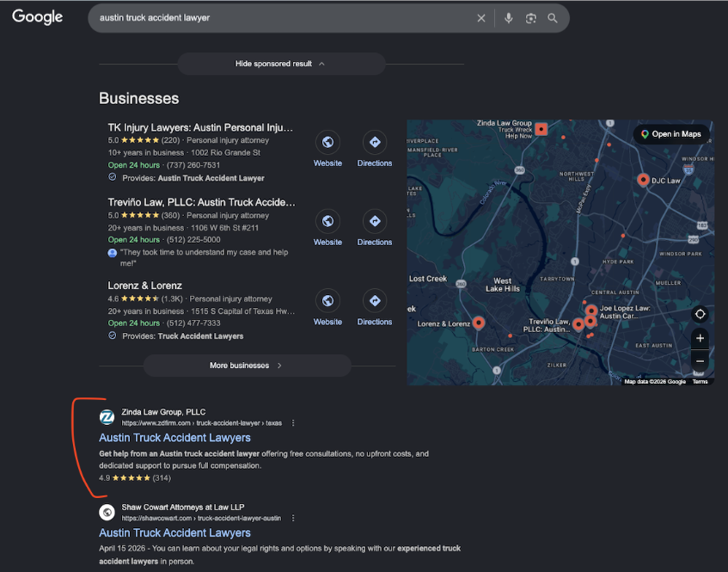
Task: Open TK Injury Lawyers business listing
Action: coord(200,127)
